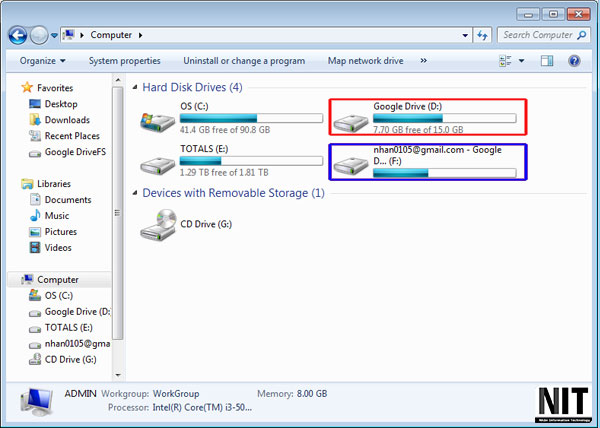Screen dimensions: 600x428
Task: Select the Computer breadcrumb in address bar
Action: (x=111, y=35)
